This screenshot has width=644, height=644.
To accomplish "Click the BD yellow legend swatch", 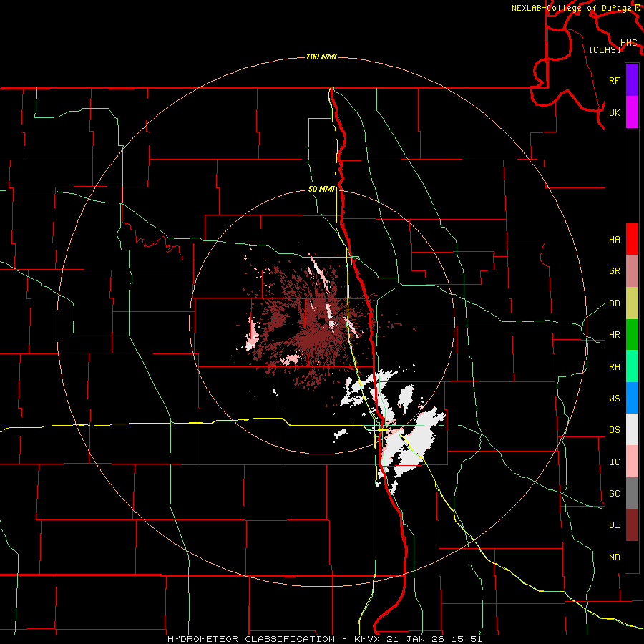I will pos(632,303).
